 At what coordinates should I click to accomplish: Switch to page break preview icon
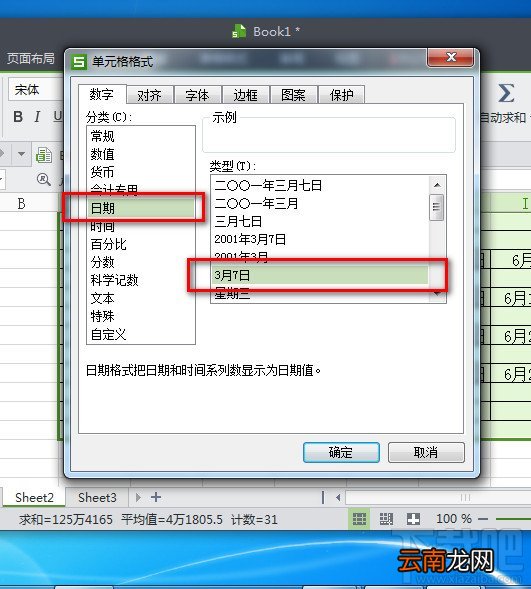tap(386, 519)
